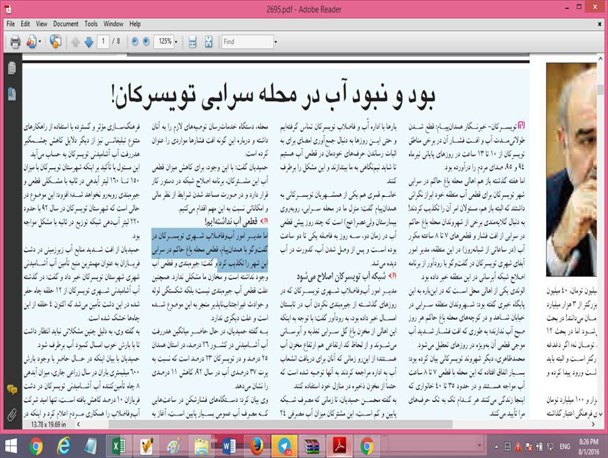Open the Help menu
Viewport: 608px width, 458px height.
135,24
